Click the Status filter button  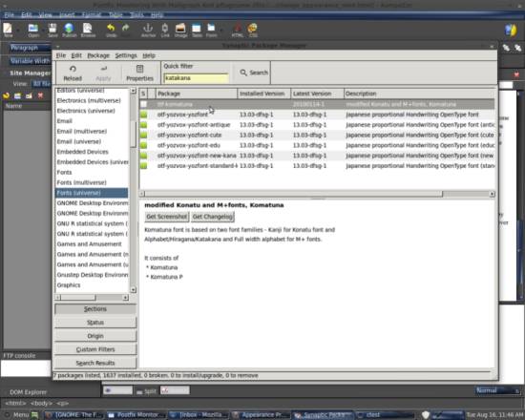click(x=95, y=323)
